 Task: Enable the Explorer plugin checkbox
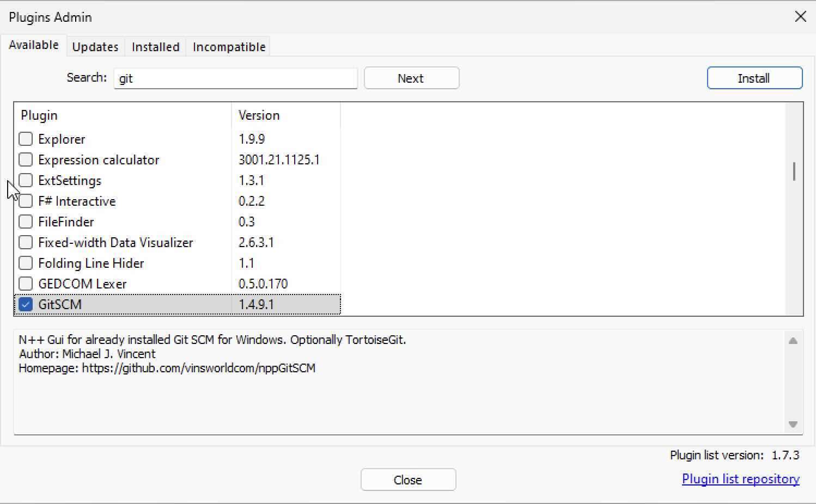(26, 139)
